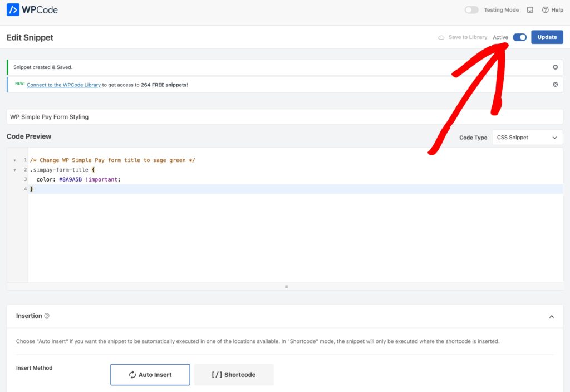Click the code editor resize handle
The width and height of the screenshot is (570, 392).
click(x=286, y=287)
